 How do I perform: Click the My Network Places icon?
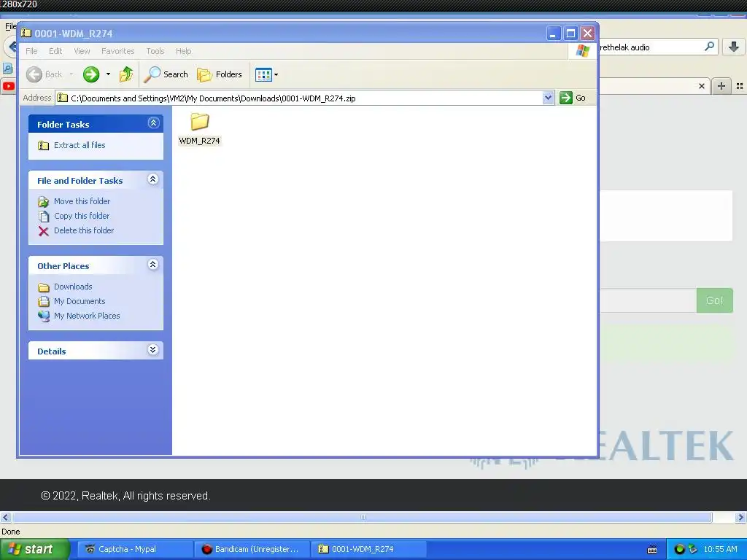coord(43,316)
